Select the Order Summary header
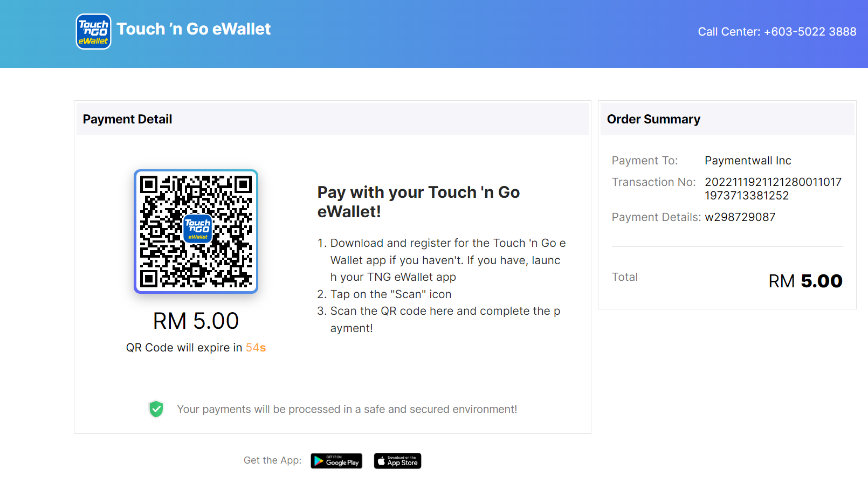The width and height of the screenshot is (868, 497). click(653, 119)
